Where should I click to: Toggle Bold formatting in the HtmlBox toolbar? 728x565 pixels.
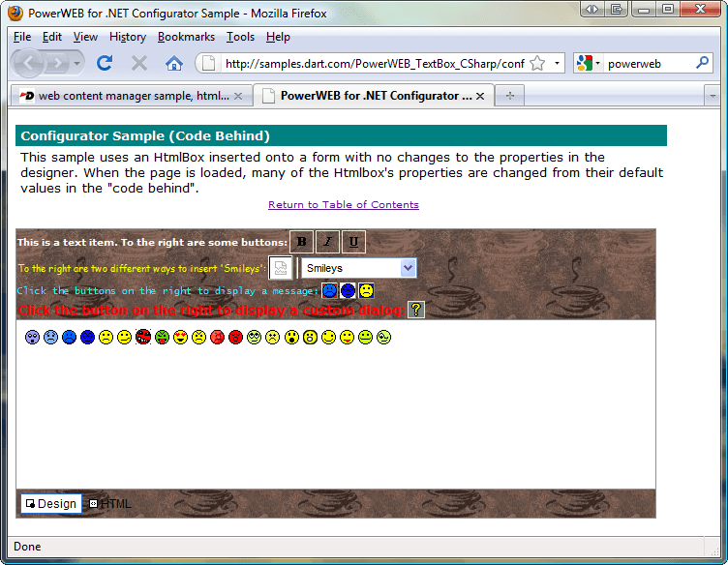[x=302, y=242]
